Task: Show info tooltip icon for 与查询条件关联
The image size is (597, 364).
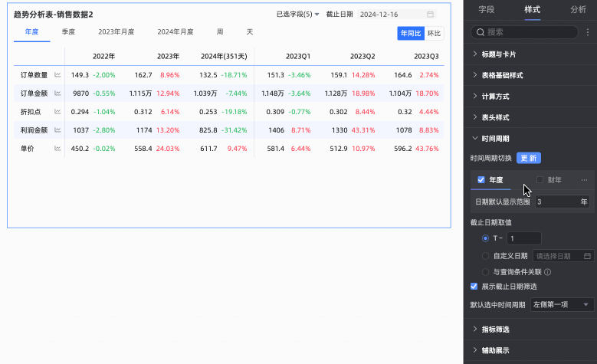Action: tap(547, 272)
